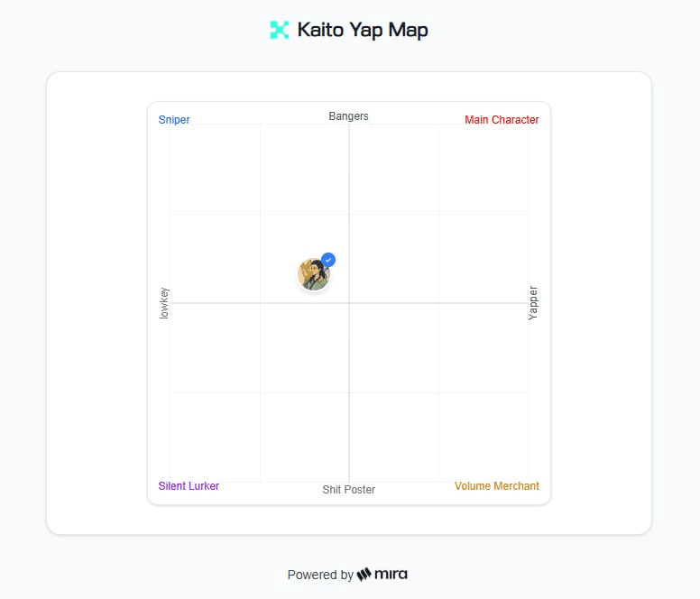Click the Powered by text

(320, 575)
